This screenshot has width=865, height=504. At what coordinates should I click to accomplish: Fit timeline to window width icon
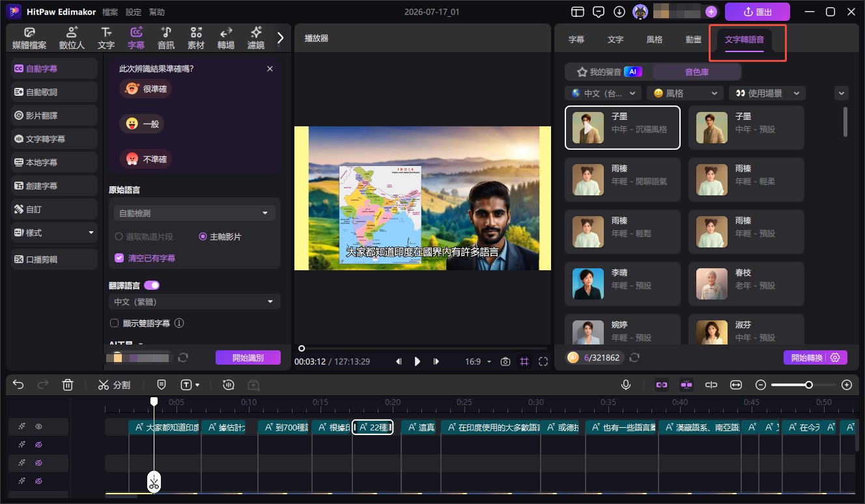pyautogui.click(x=737, y=385)
